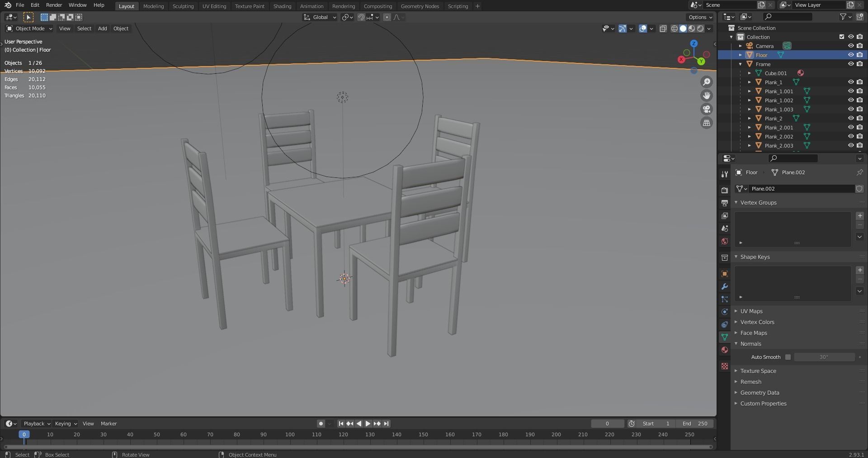Hide Camera in viewport eye icon

coord(850,46)
